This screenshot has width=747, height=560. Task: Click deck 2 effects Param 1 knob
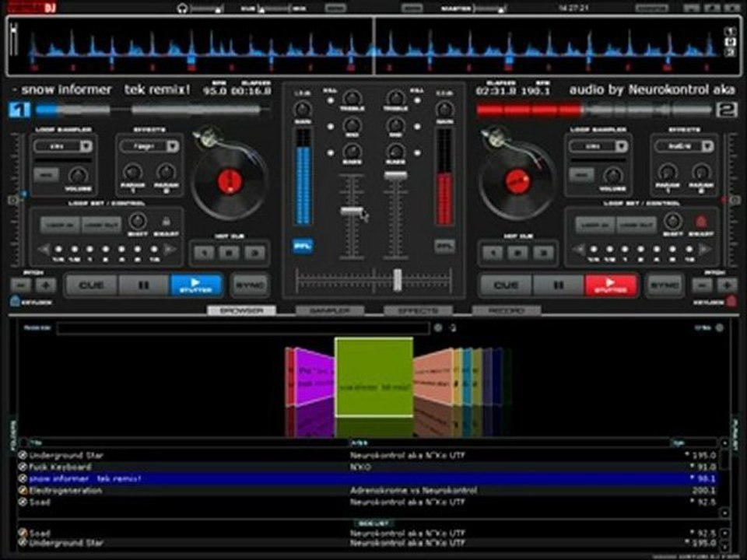click(x=668, y=173)
